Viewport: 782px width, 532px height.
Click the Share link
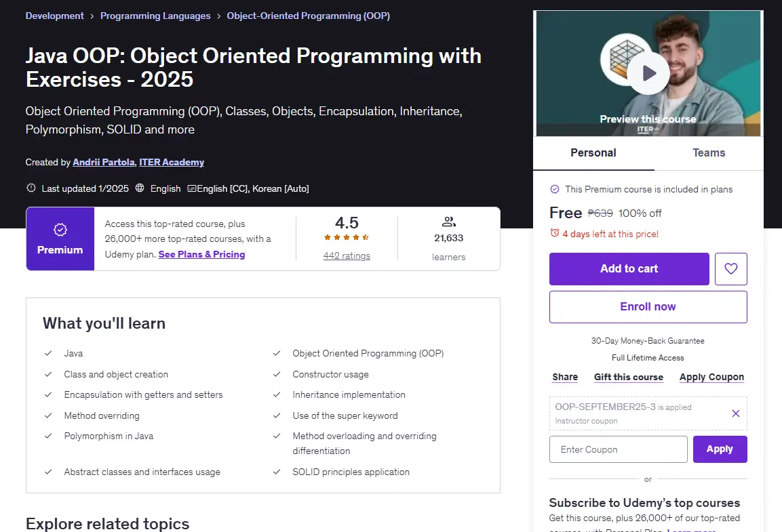pos(565,377)
